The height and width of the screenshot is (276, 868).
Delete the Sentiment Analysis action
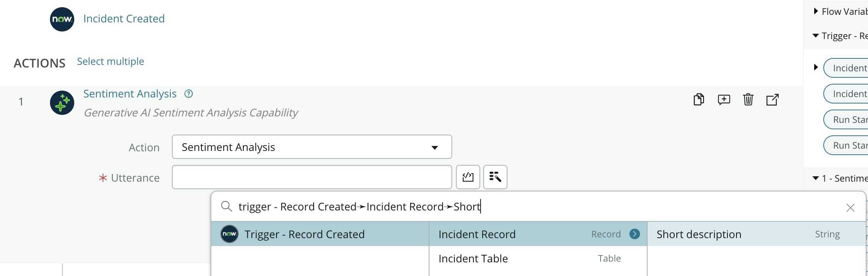(748, 100)
